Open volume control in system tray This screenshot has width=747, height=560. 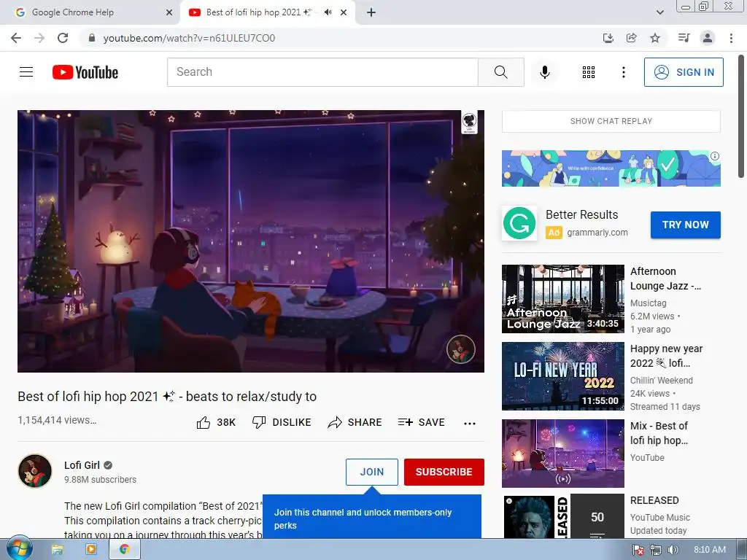pos(673,550)
